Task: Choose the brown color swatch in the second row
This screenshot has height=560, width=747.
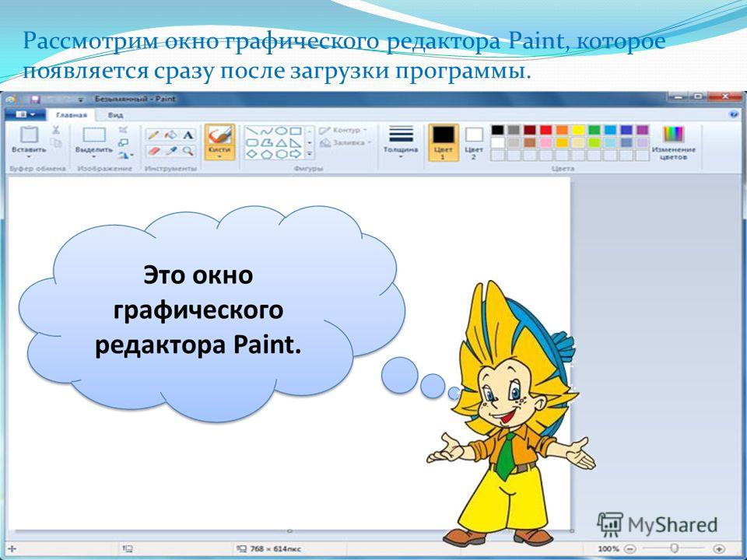Action: pyautogui.click(x=530, y=142)
